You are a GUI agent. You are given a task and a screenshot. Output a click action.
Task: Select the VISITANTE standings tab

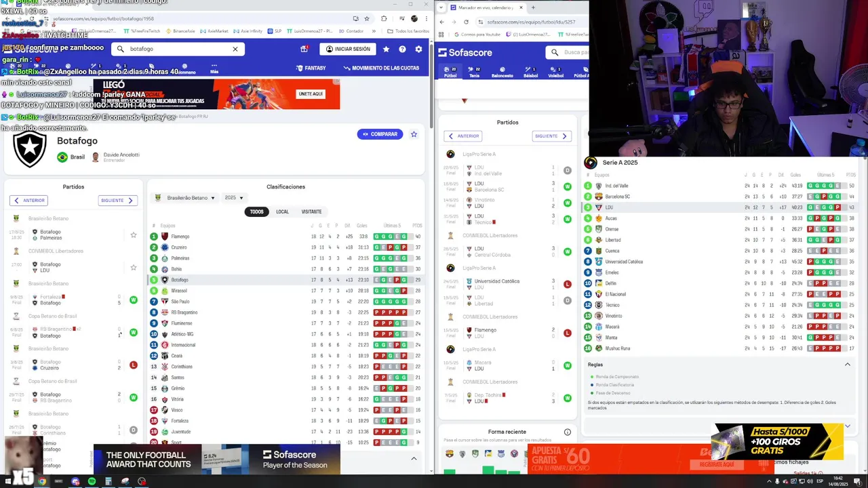[x=311, y=211]
